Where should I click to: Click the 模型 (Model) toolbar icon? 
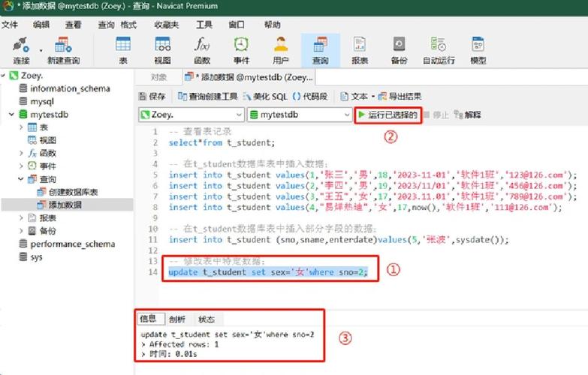click(478, 49)
